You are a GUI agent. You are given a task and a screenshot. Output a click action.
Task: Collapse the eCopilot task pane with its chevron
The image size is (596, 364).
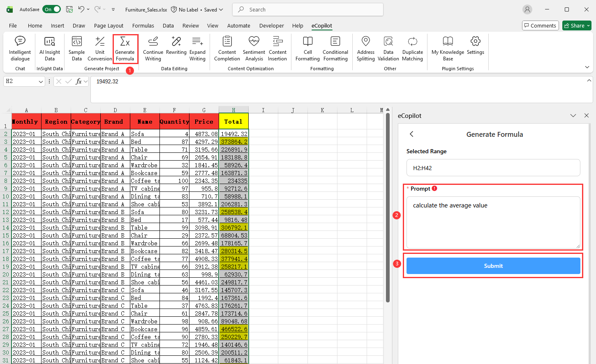573,115
